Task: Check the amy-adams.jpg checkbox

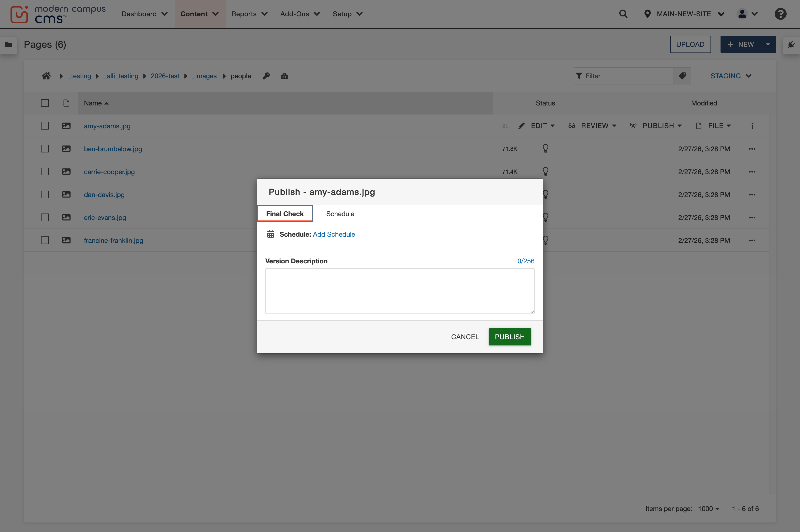Action: 45,126
